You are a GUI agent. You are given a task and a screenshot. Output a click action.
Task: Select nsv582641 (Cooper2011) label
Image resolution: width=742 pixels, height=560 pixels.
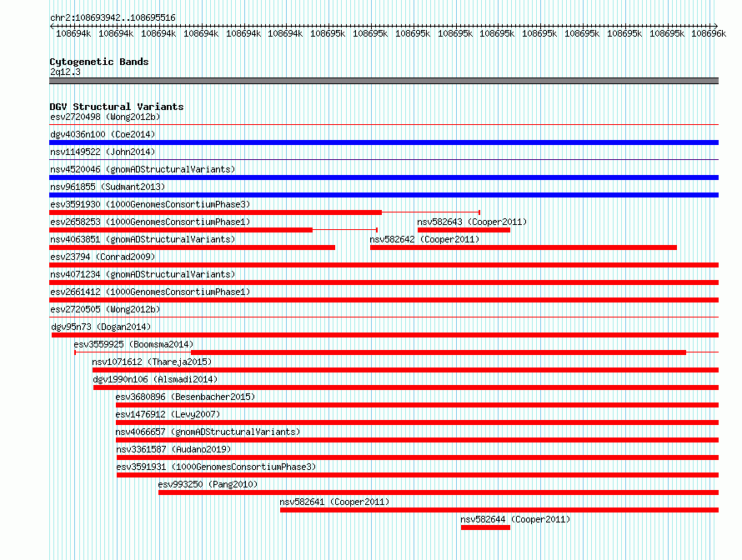[334, 502]
